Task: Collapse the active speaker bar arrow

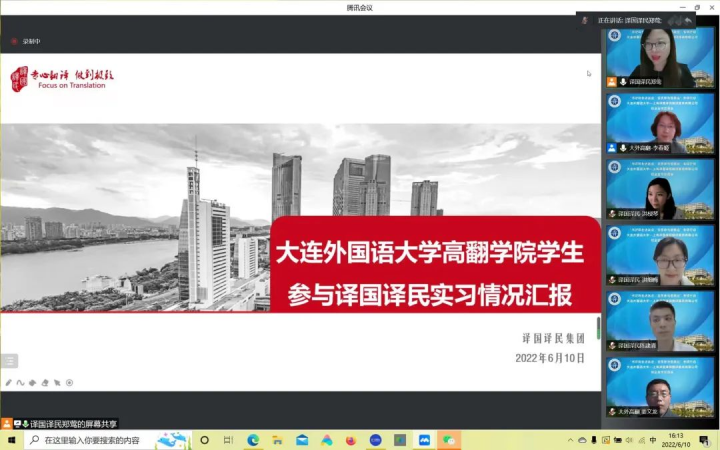Action: click(688, 20)
